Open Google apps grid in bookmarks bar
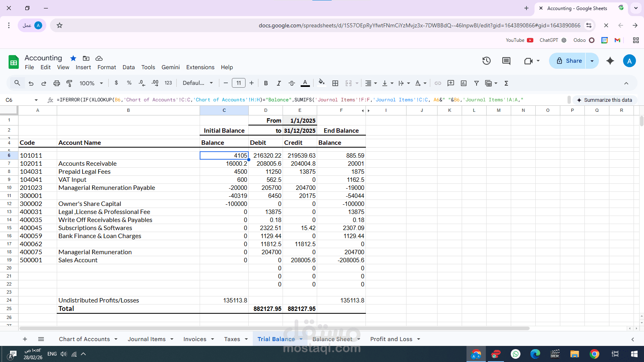644x362 pixels. pos(636,40)
